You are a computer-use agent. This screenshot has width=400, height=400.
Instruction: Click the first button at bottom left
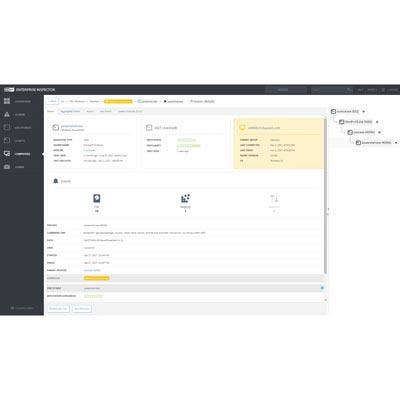click(58, 309)
